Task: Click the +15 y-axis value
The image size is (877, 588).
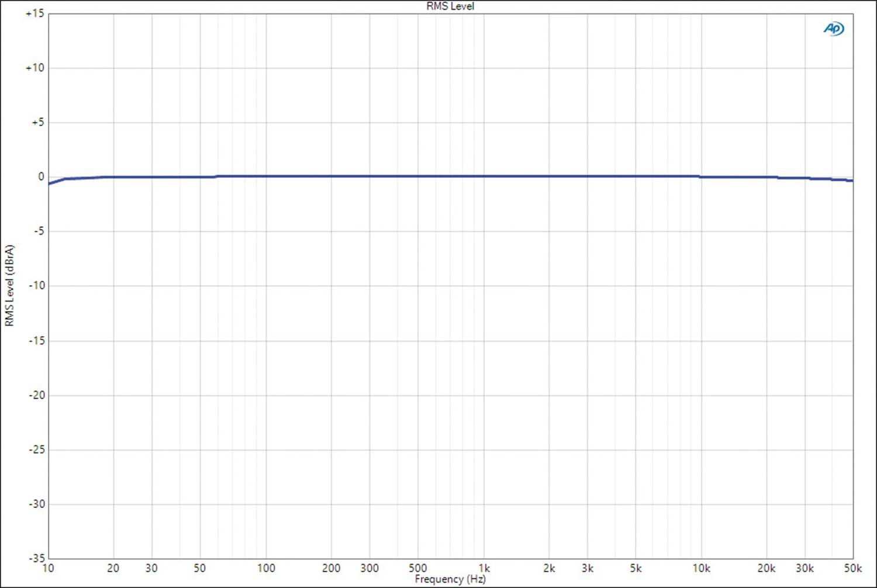Action: (x=34, y=13)
